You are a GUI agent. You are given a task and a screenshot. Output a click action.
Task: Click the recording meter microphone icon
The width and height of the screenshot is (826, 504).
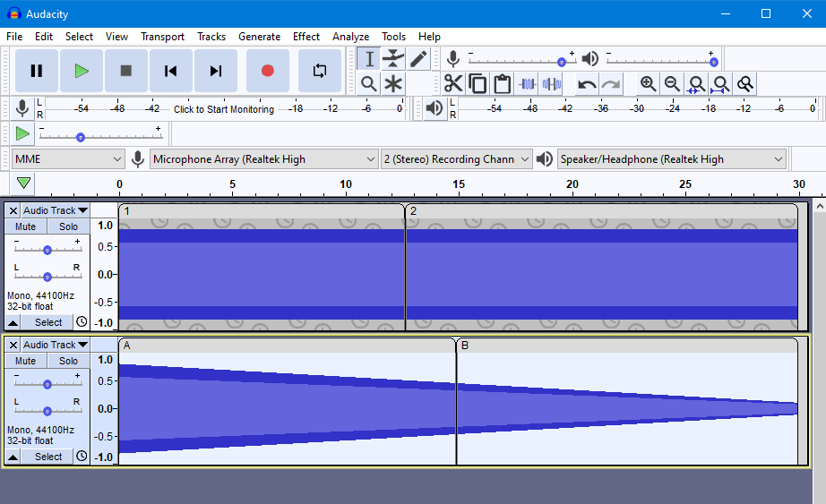coord(22,108)
